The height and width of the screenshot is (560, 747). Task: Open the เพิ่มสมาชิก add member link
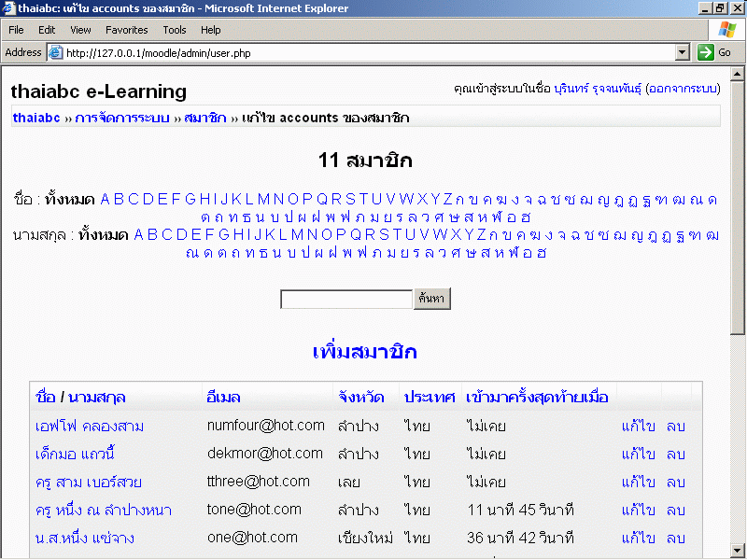(x=364, y=352)
